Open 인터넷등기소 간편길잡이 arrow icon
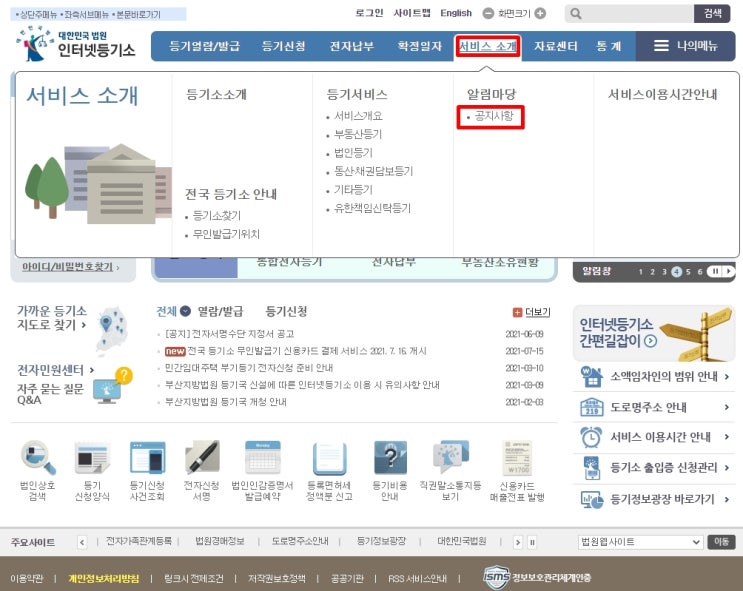The width and height of the screenshot is (743, 591). [x=651, y=341]
